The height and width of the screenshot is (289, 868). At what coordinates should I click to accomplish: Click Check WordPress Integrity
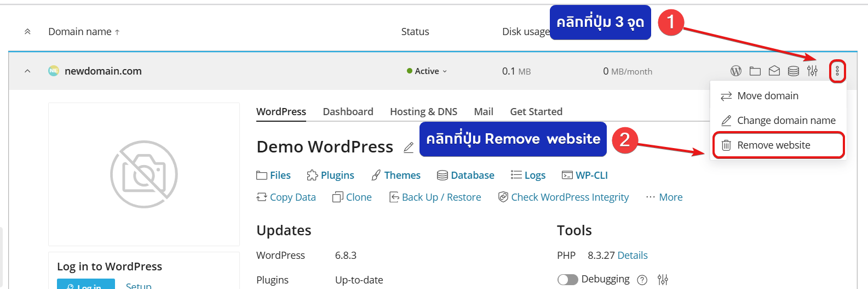pyautogui.click(x=564, y=197)
